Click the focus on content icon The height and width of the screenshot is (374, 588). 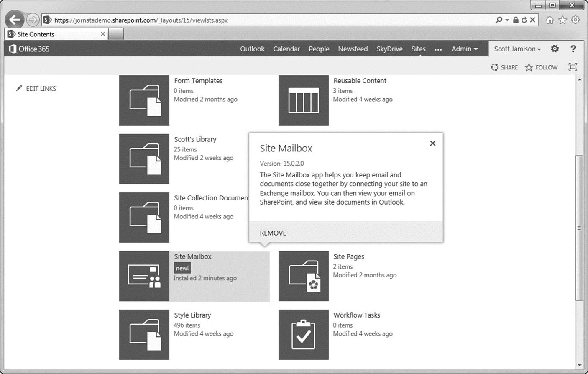pos(573,67)
